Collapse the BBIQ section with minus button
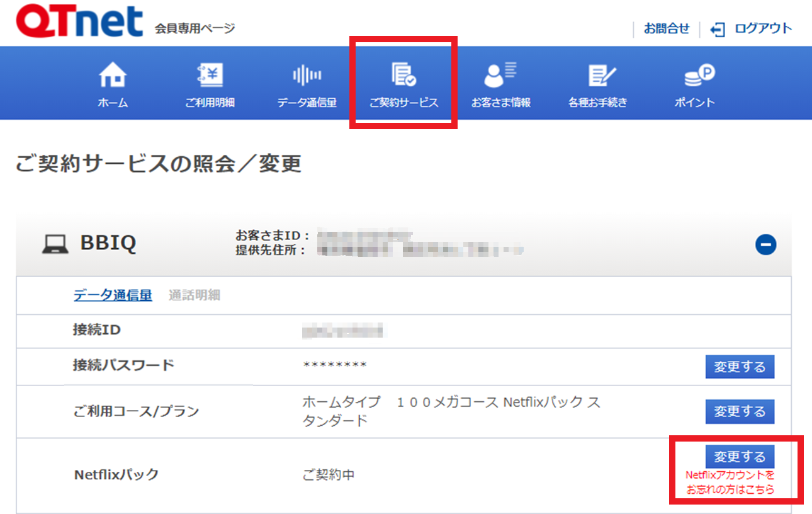Viewport: 812px width, 514px height. [x=766, y=245]
